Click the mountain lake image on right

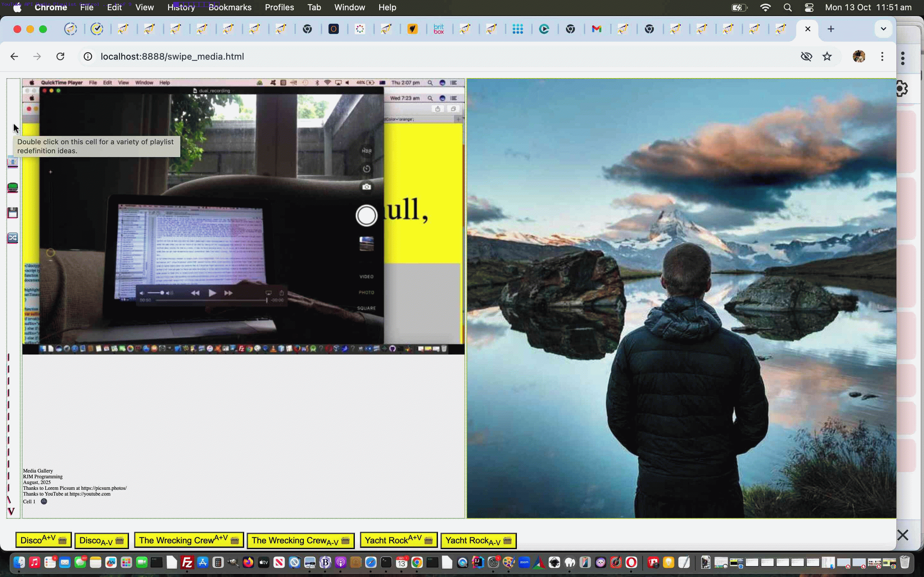681,298
